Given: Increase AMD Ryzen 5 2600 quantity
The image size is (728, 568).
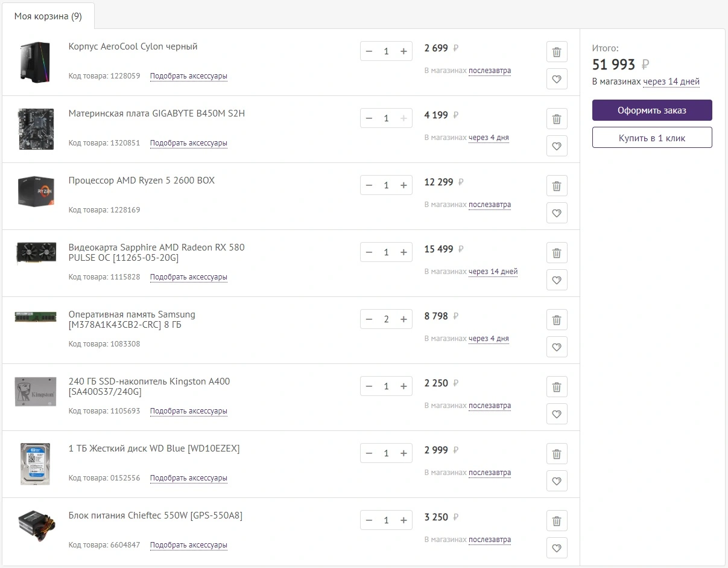Looking at the screenshot, I should 404,185.
